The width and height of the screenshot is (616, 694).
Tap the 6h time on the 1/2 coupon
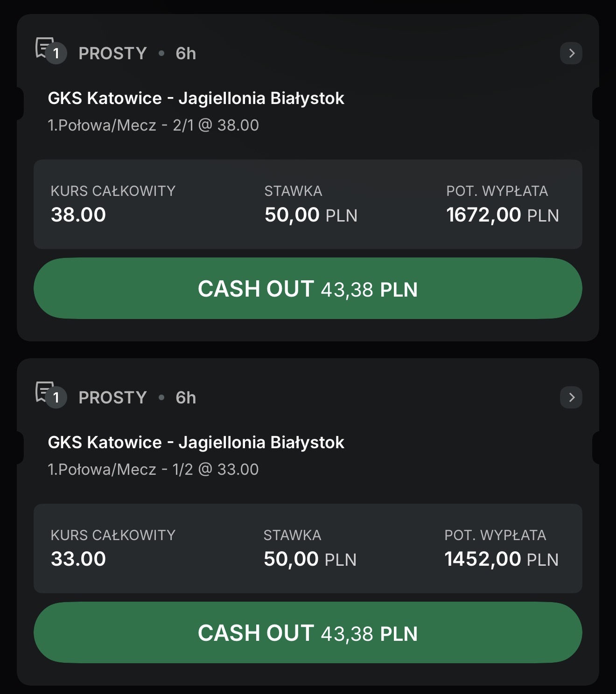click(186, 398)
